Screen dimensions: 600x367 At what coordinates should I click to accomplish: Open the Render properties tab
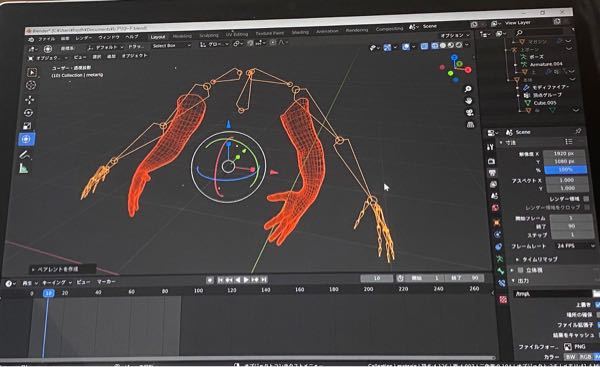pyautogui.click(x=492, y=161)
